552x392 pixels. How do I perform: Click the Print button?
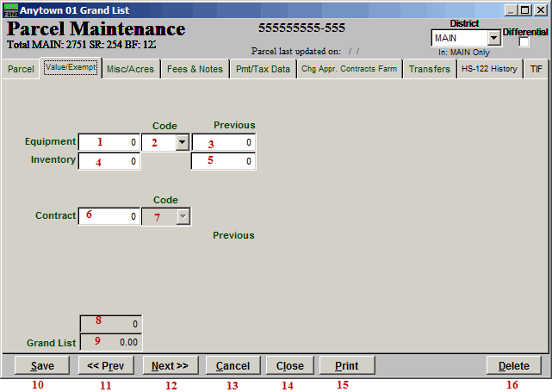click(x=346, y=366)
